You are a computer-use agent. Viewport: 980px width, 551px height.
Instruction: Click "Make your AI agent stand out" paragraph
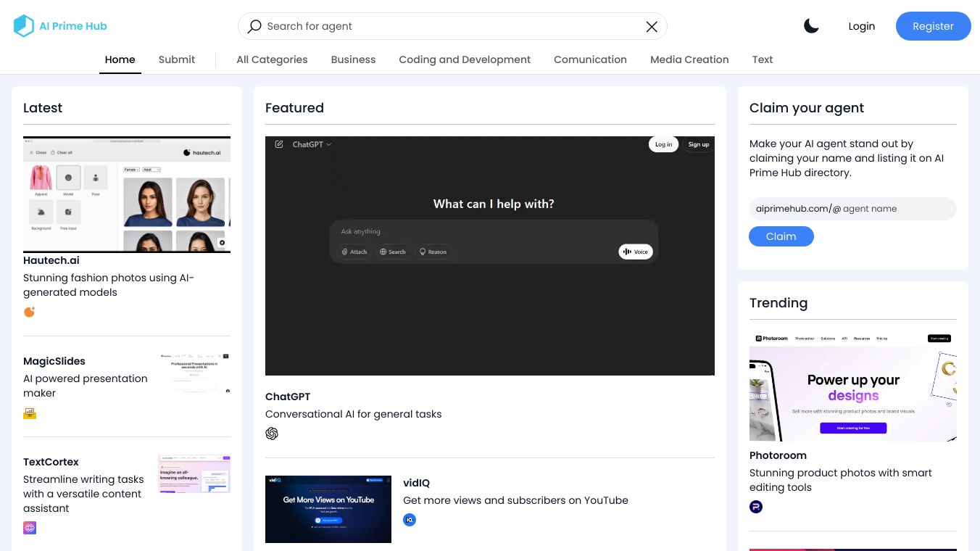tap(847, 158)
